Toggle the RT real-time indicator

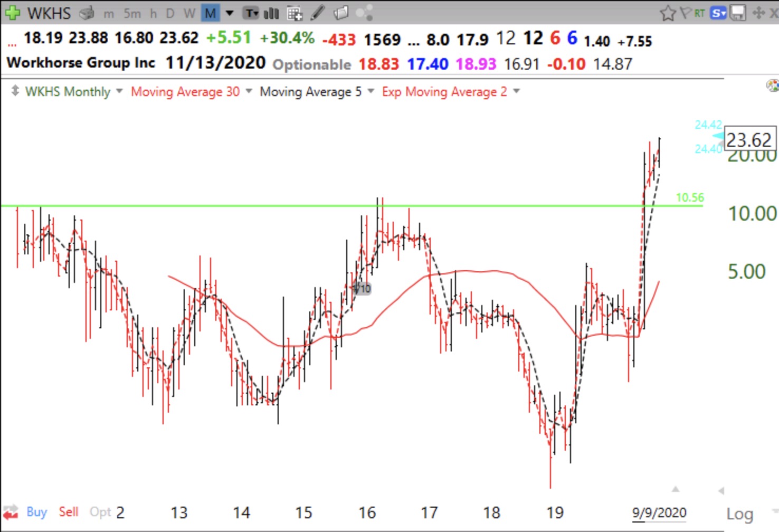pos(700,13)
